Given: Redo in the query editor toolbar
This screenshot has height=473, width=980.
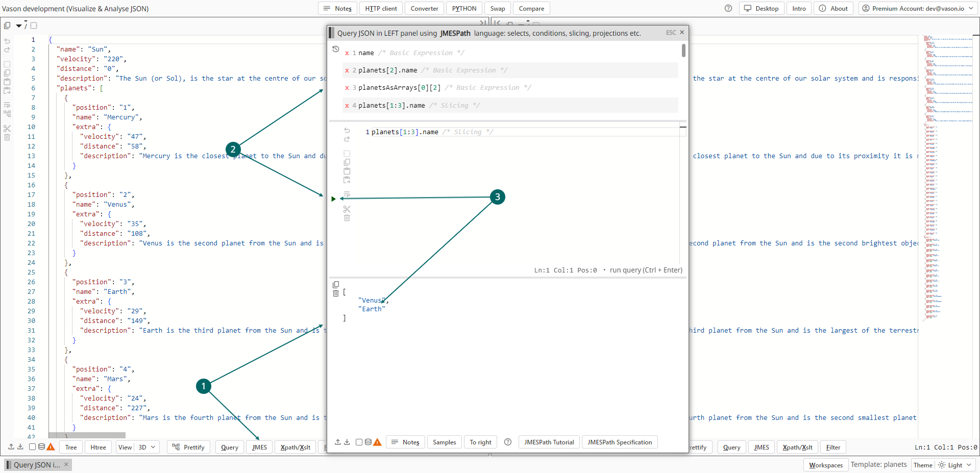Looking at the screenshot, I should click(x=347, y=139).
